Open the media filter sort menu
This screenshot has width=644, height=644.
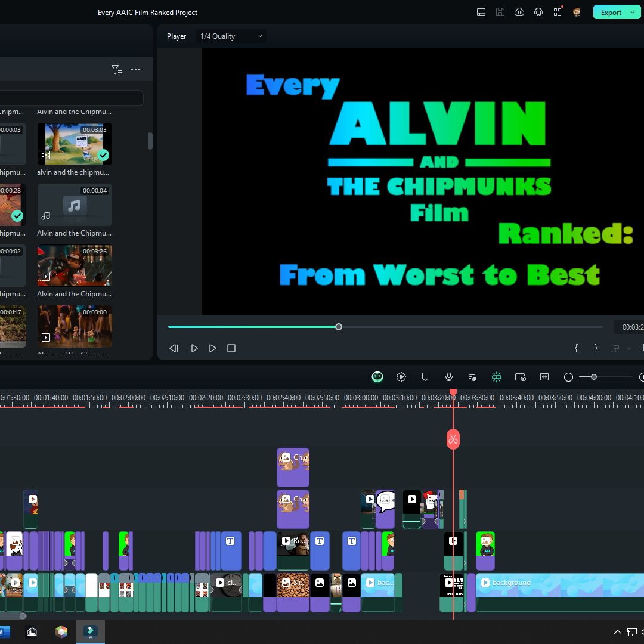click(x=117, y=70)
